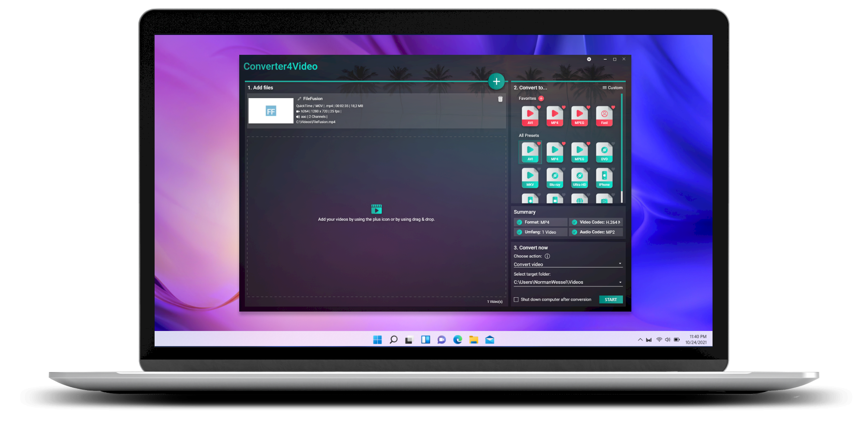Open the Mail app from the taskbar

[x=490, y=340]
